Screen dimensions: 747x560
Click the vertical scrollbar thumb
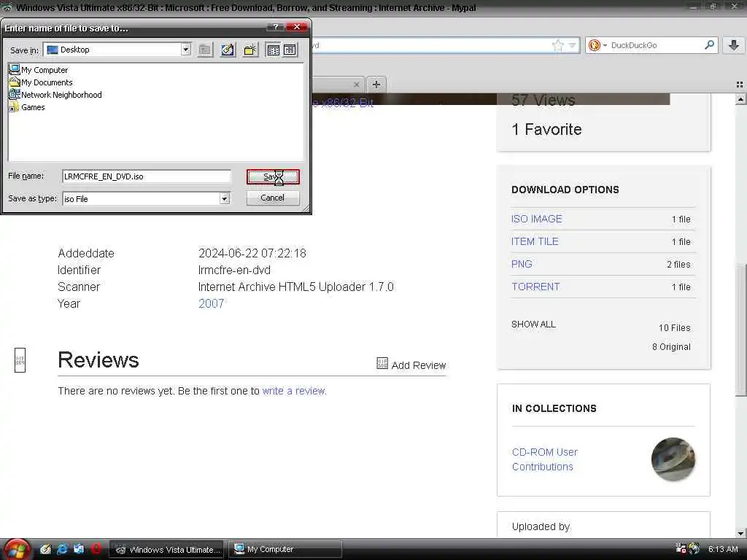(741, 329)
